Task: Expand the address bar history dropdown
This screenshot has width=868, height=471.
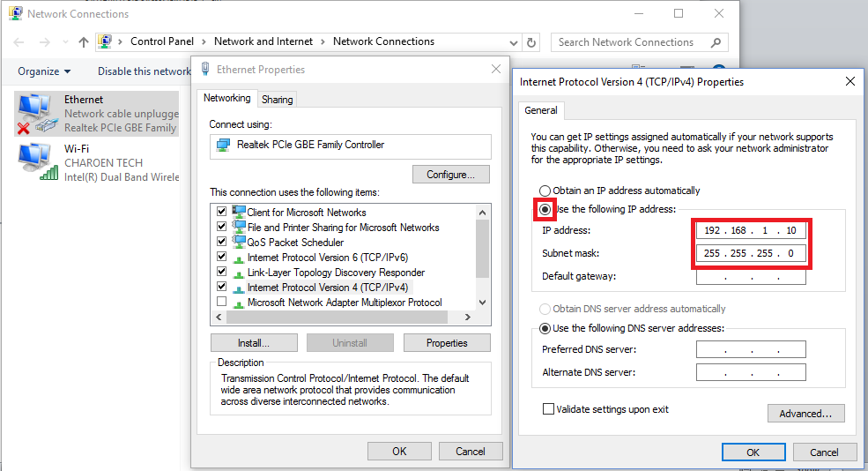Action: (x=513, y=42)
